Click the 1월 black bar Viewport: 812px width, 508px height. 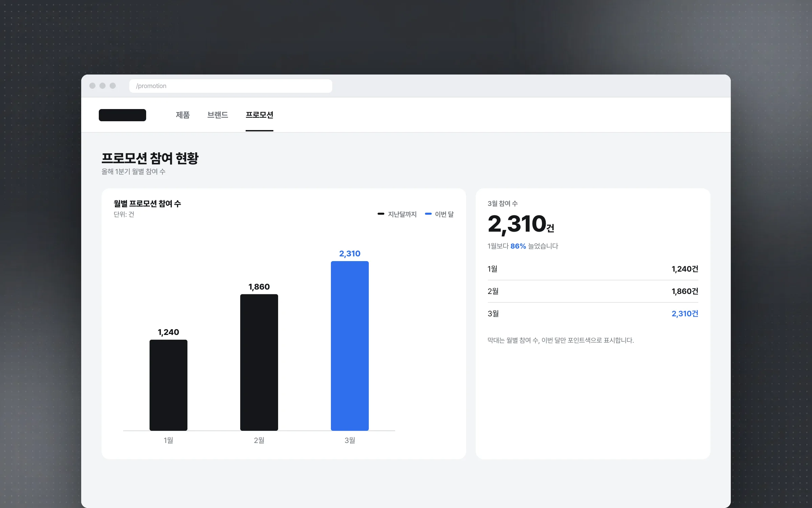[168, 385]
